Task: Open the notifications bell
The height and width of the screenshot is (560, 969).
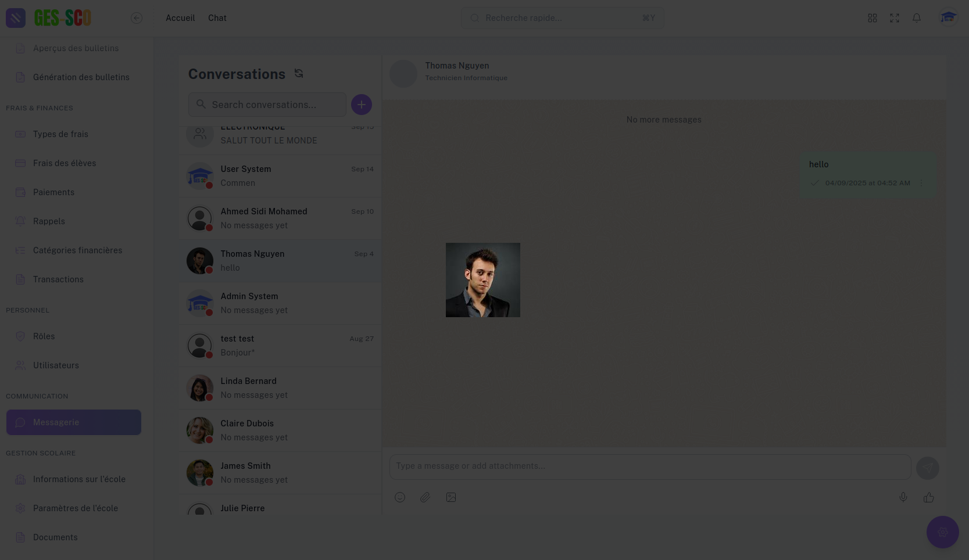Action: coord(917,18)
